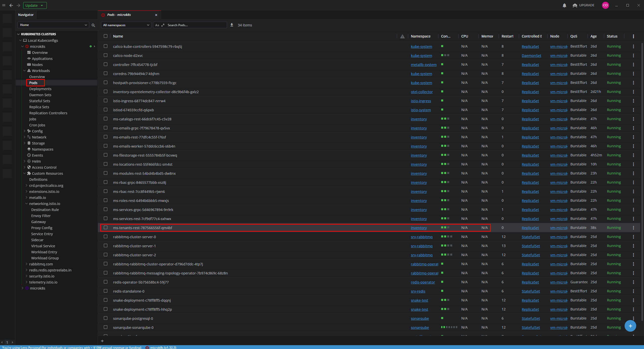Add a new bottom dock tab with the plus icon

(x=102, y=341)
